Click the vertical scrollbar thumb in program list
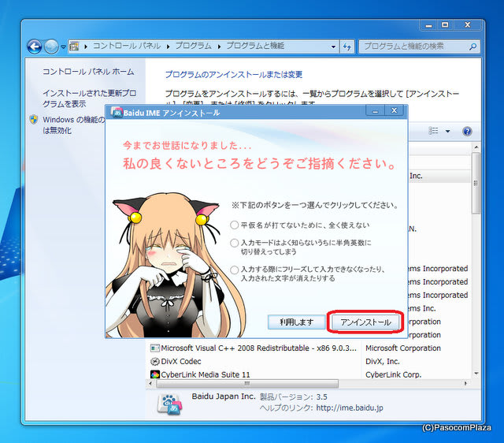The height and width of the screenshot is (443, 504). (x=476, y=183)
